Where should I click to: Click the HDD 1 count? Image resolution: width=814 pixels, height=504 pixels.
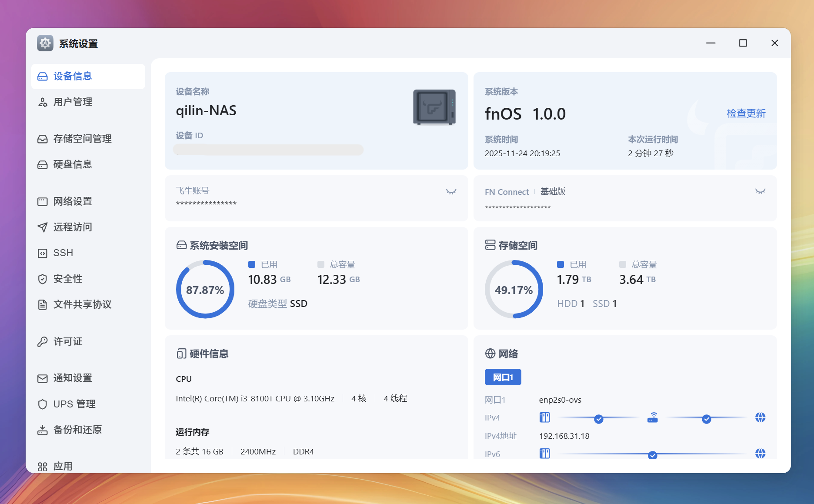571,304
